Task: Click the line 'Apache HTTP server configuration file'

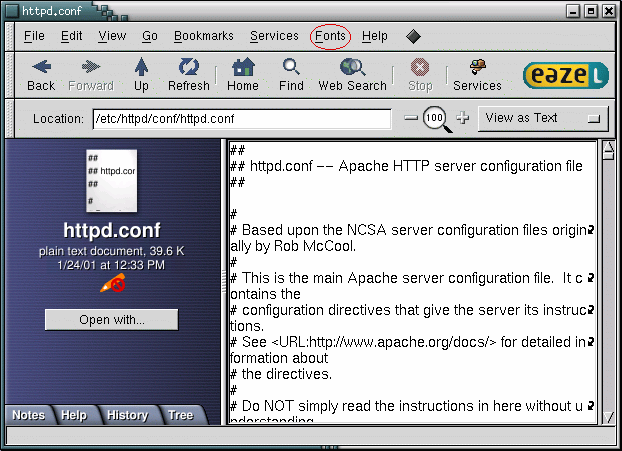Action: click(x=460, y=166)
